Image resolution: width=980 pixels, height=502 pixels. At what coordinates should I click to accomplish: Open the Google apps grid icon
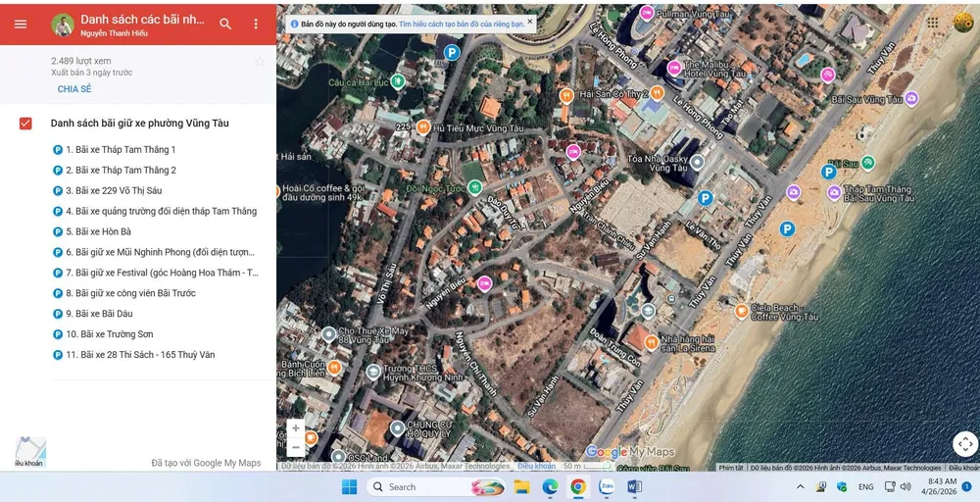coord(932,23)
